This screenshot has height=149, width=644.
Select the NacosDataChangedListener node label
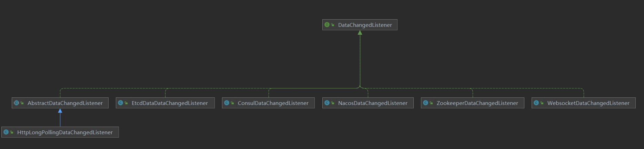coord(373,103)
